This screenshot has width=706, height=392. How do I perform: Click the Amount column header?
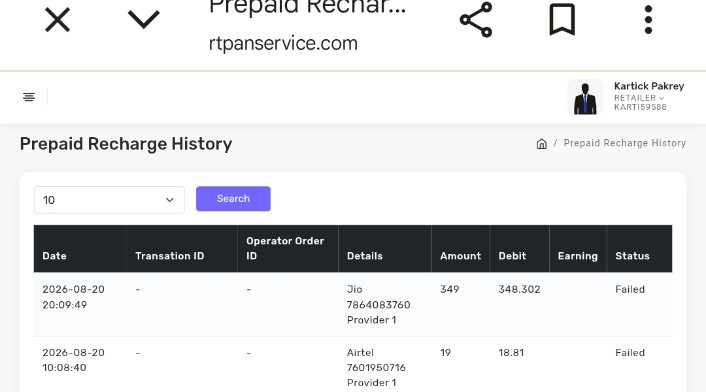[461, 256]
